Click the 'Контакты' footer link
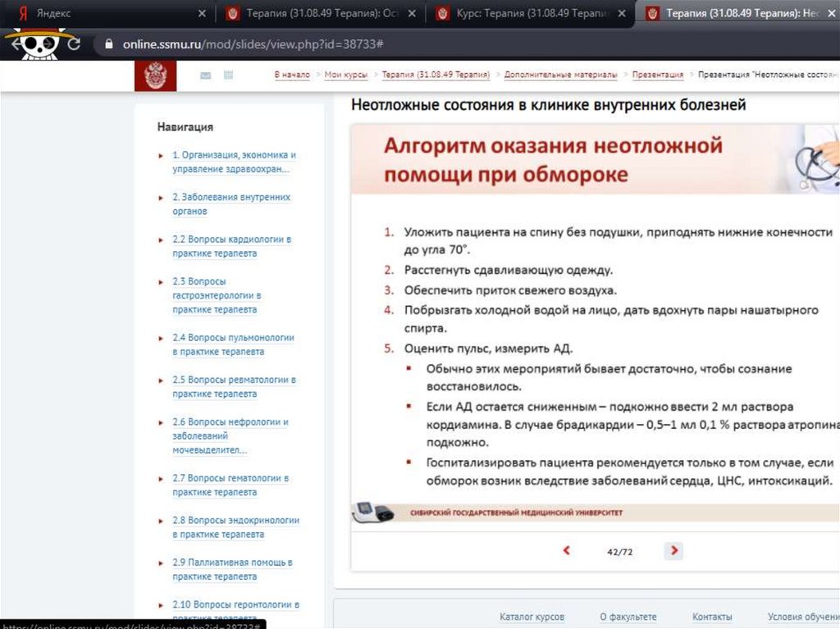Viewport: 840px width, 629px height. pos(712,617)
